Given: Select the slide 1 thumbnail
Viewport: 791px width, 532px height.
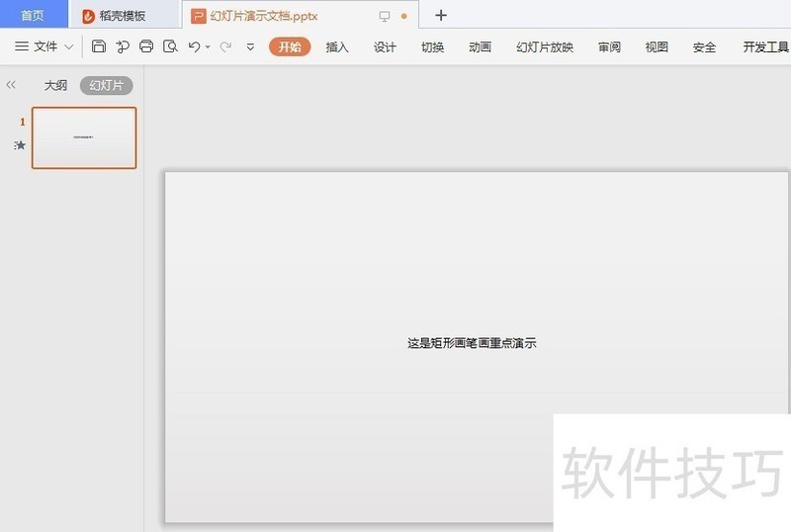Looking at the screenshot, I should [x=84, y=137].
